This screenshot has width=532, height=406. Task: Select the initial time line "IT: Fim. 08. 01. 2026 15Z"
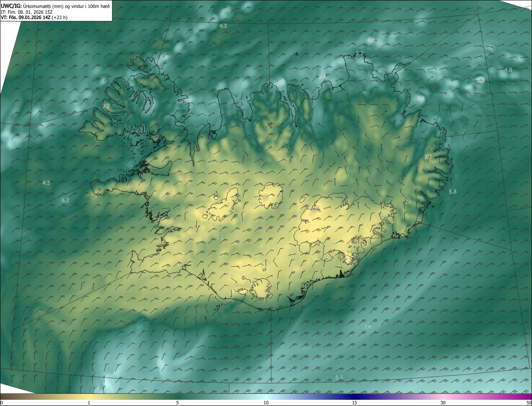27,12
